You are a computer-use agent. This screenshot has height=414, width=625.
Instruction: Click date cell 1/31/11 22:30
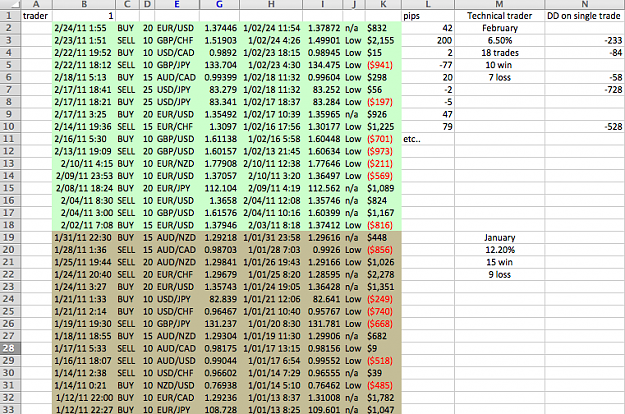tap(84, 237)
